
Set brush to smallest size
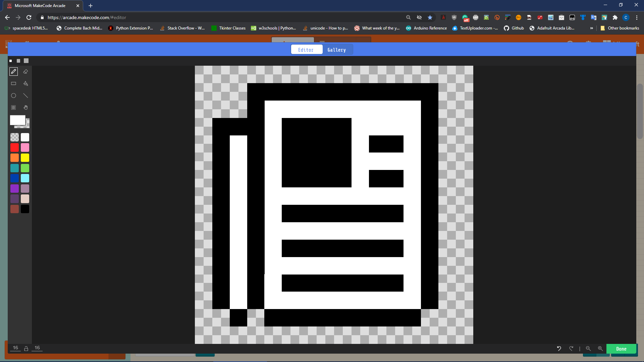click(x=11, y=61)
